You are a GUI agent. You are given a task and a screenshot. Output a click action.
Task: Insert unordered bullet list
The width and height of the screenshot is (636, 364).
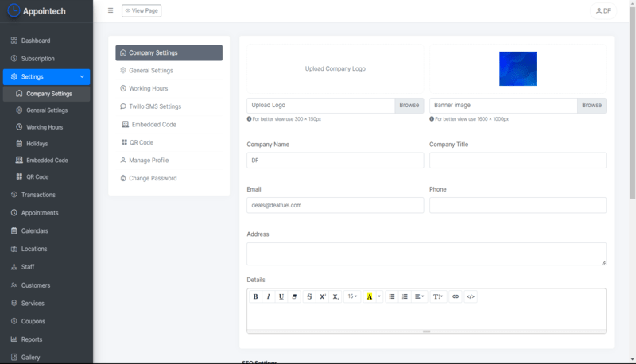coord(392,296)
